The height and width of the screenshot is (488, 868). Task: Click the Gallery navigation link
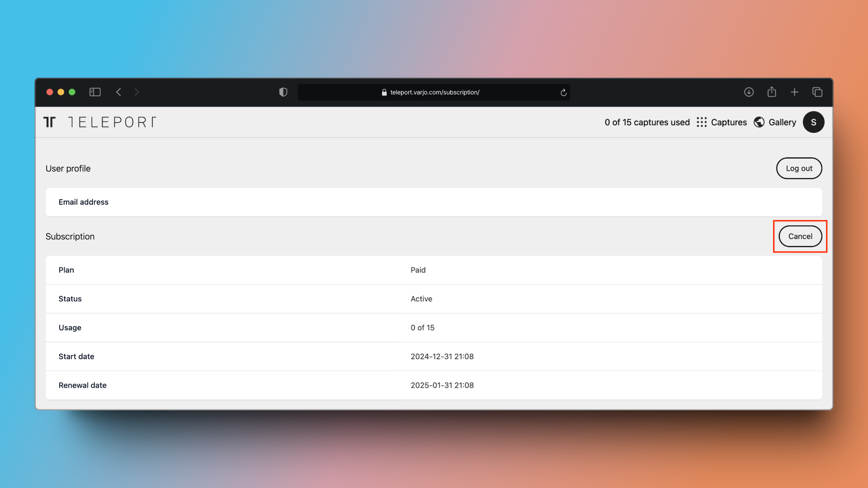point(782,122)
